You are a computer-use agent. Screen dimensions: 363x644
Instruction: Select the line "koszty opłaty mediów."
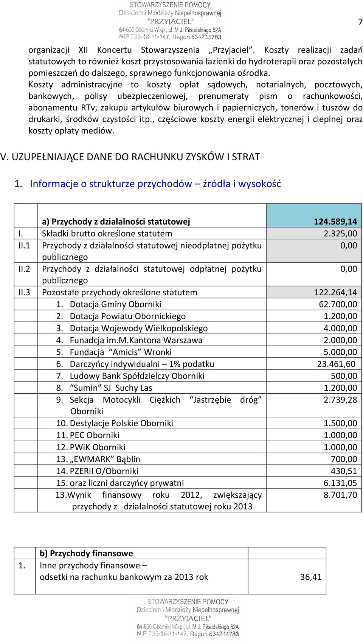pyautogui.click(x=71, y=131)
